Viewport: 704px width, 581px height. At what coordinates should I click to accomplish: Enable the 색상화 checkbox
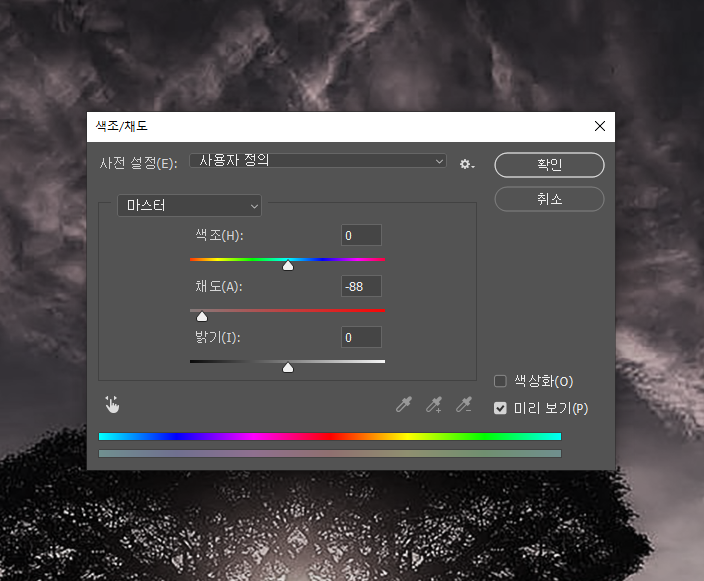[x=501, y=381]
